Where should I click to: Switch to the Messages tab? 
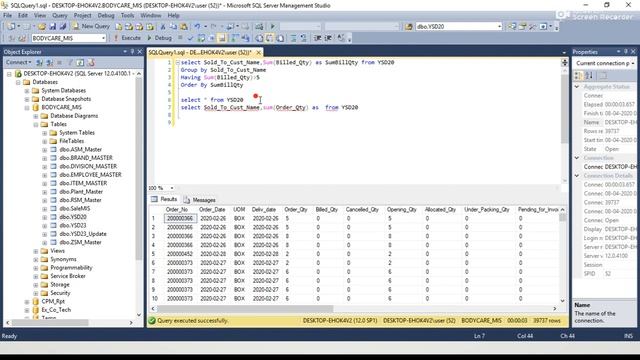[x=199, y=200]
